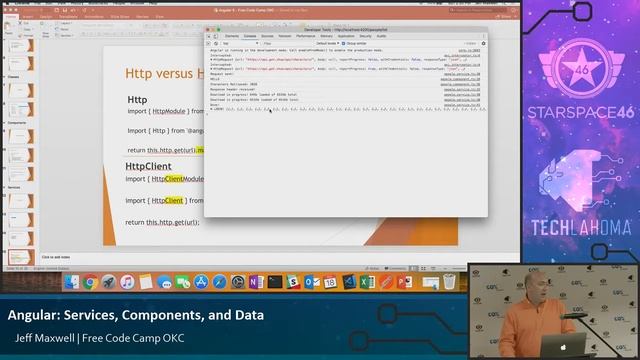The image size is (640, 360).
Task: Open Terminal from the Dock
Action: click(275, 282)
